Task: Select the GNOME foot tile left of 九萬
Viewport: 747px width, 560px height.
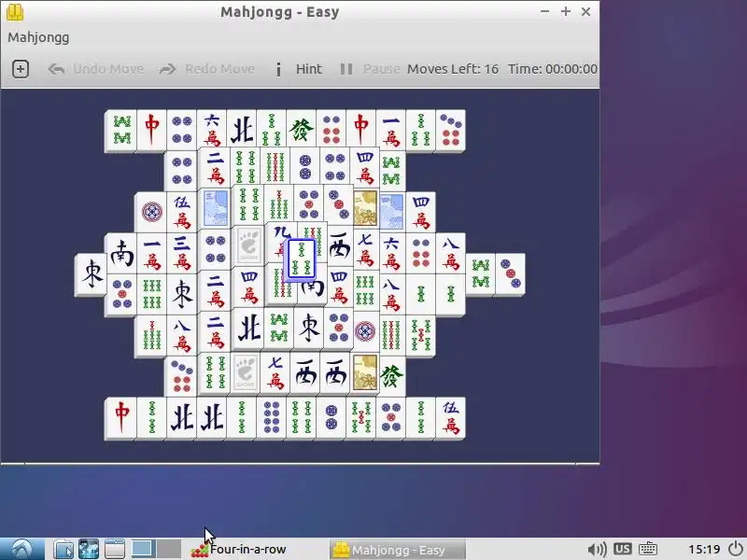Action: tap(248, 245)
